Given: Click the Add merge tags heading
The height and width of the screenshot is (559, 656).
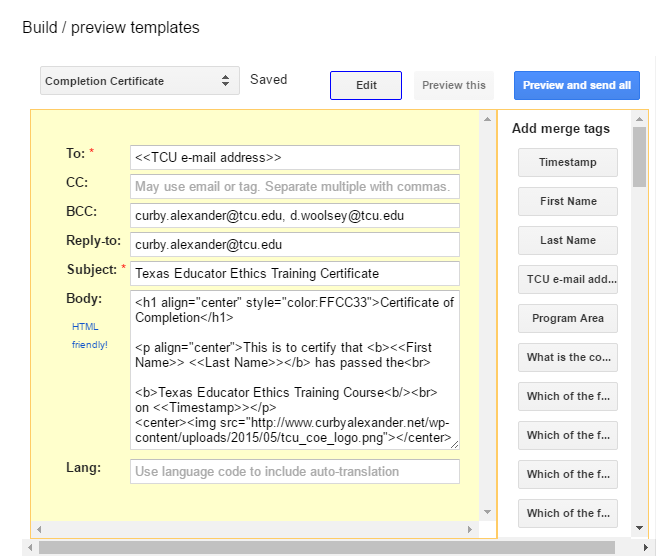Looking at the screenshot, I should tap(561, 128).
